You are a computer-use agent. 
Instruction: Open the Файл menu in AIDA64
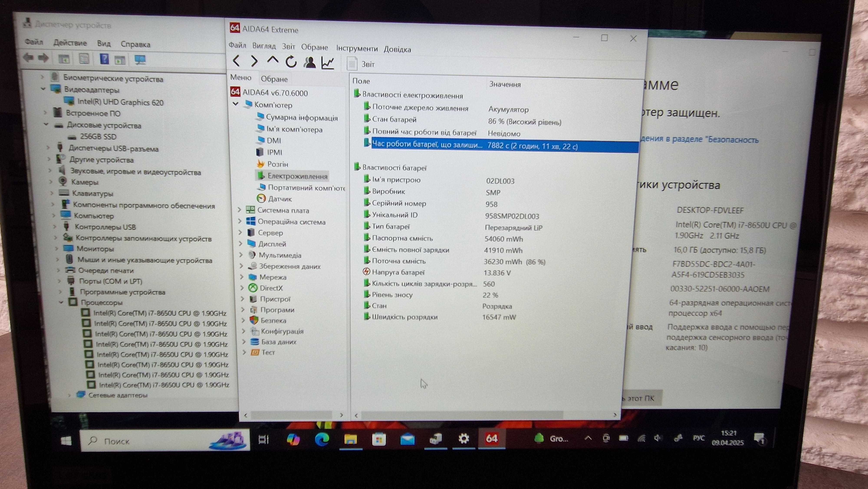pos(237,45)
